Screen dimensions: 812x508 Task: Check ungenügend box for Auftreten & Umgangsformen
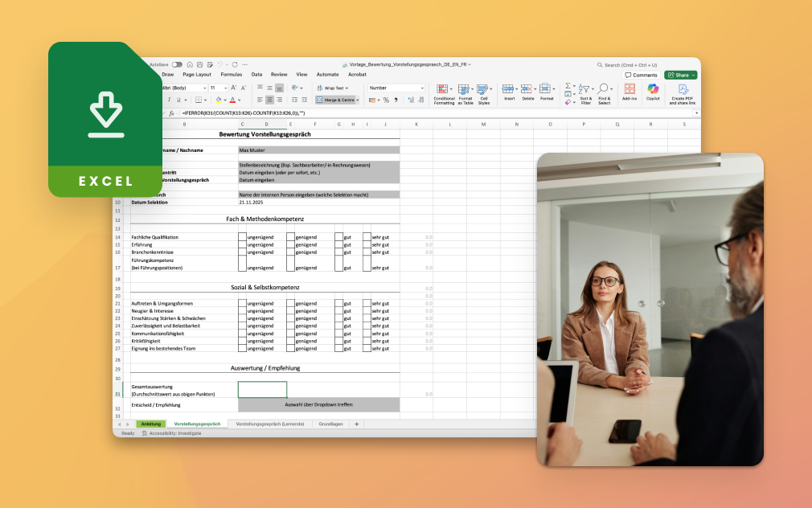coord(242,304)
